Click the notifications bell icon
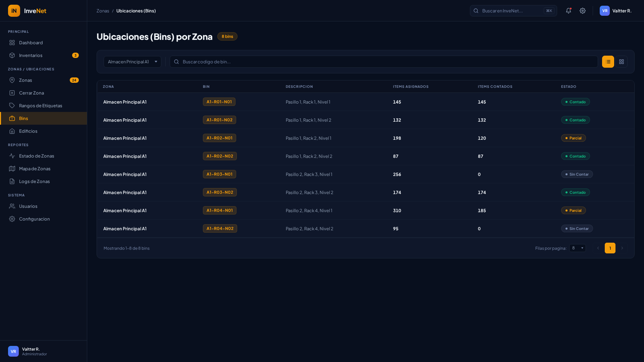Viewport: 644px width, 362px height. point(568,11)
